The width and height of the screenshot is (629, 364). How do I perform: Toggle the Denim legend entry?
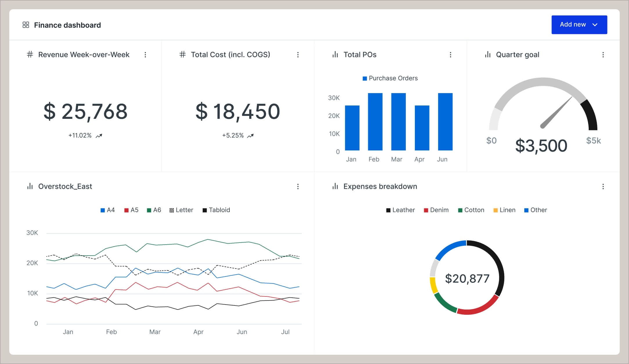436,210
